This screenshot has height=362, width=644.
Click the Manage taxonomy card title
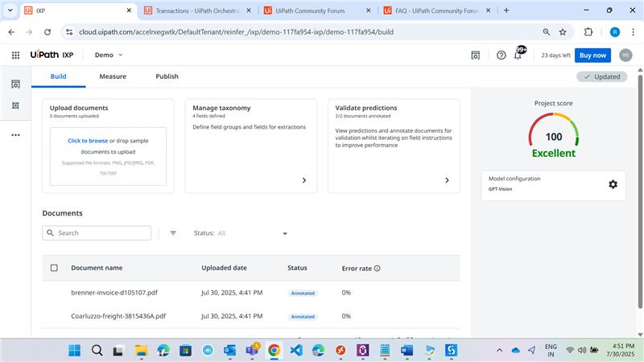(221, 108)
